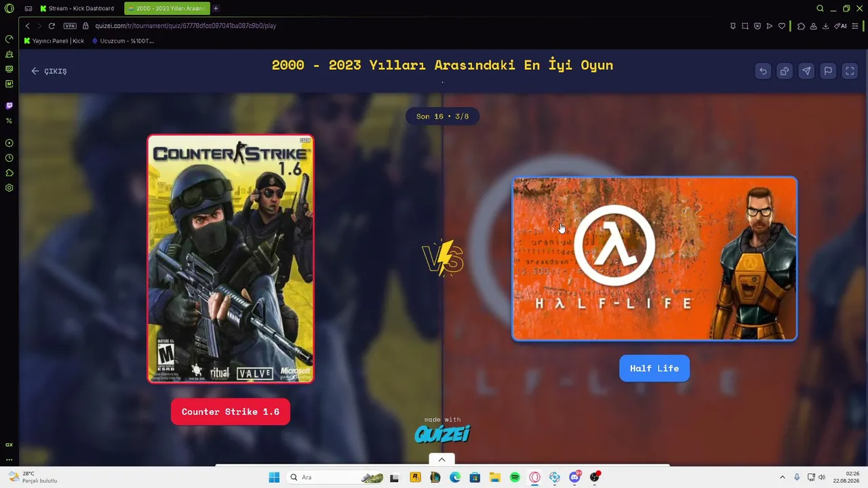Open the sidebar history clock icon
Image resolution: width=868 pixels, height=488 pixels.
tap(9, 158)
